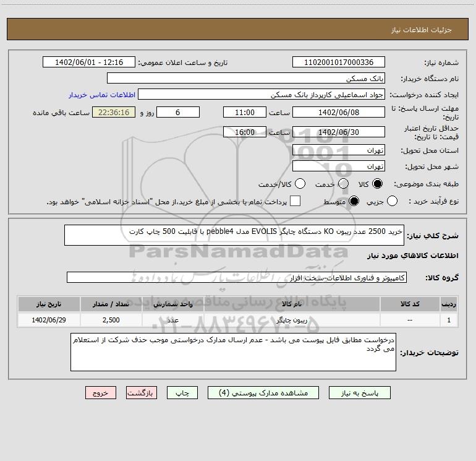Click the خروج exit button
This screenshot has width=476, height=461.
point(101,393)
